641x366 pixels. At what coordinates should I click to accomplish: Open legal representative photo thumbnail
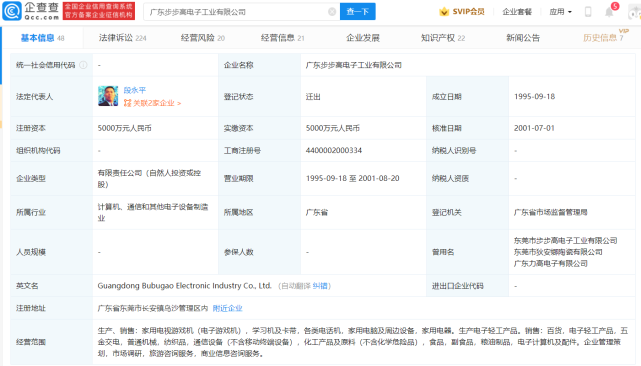[x=108, y=96]
